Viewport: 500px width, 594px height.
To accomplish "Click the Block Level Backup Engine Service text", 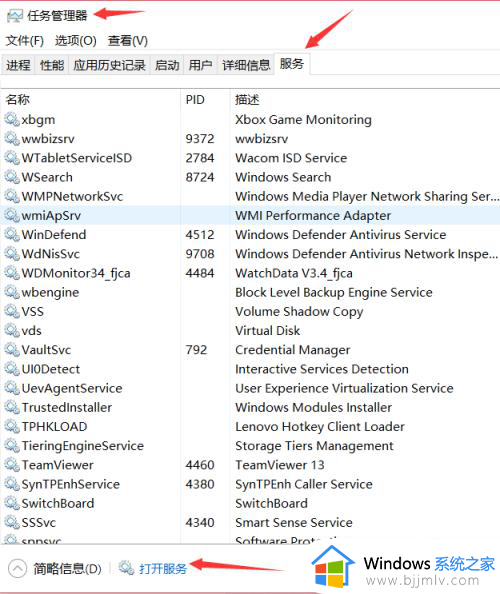I will (334, 292).
